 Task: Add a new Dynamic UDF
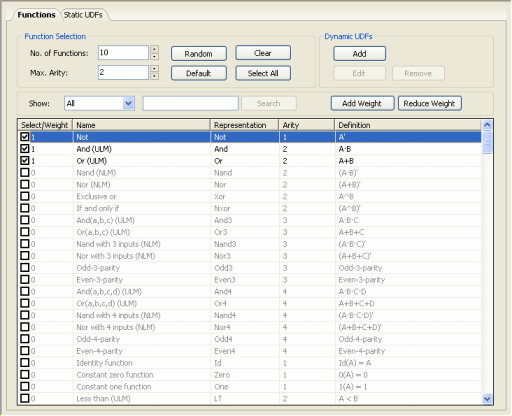[x=359, y=54]
